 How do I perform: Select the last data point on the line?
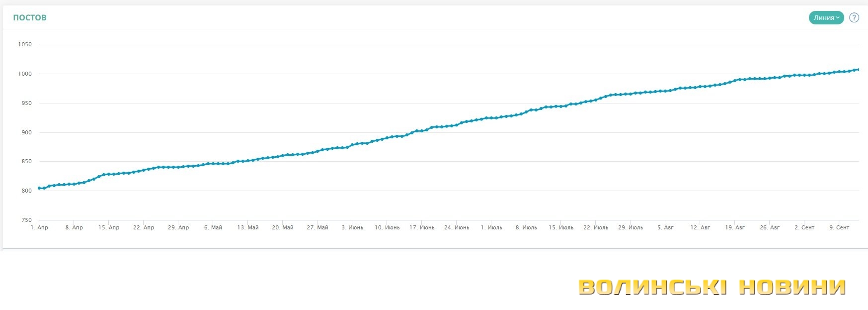[858, 70]
